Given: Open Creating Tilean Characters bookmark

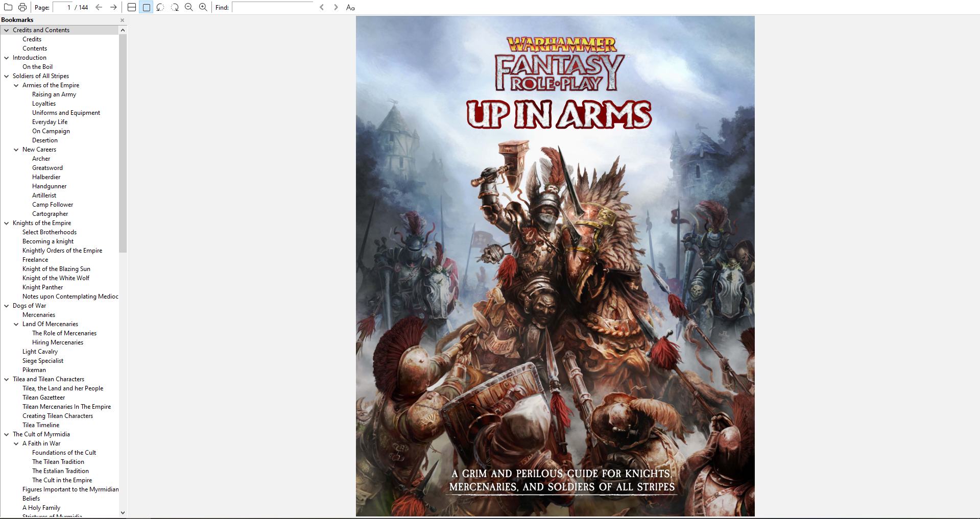Looking at the screenshot, I should (58, 416).
